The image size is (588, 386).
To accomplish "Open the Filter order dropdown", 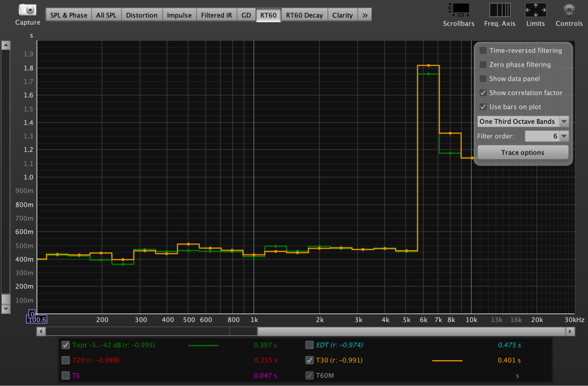I will (x=564, y=136).
